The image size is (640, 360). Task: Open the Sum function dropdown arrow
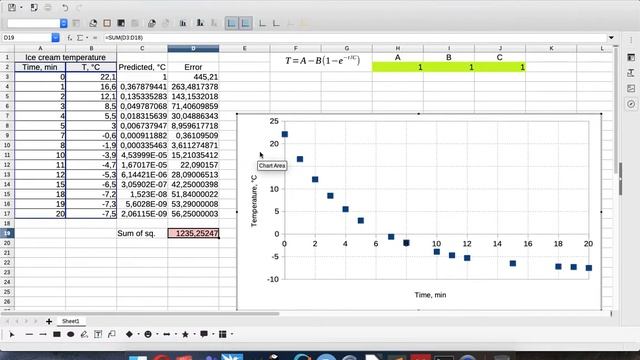tap(87, 38)
